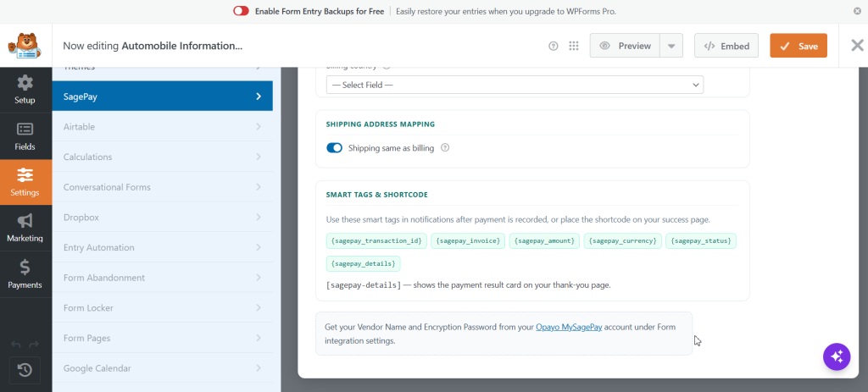Open the Preview dropdown arrow

pyautogui.click(x=671, y=46)
